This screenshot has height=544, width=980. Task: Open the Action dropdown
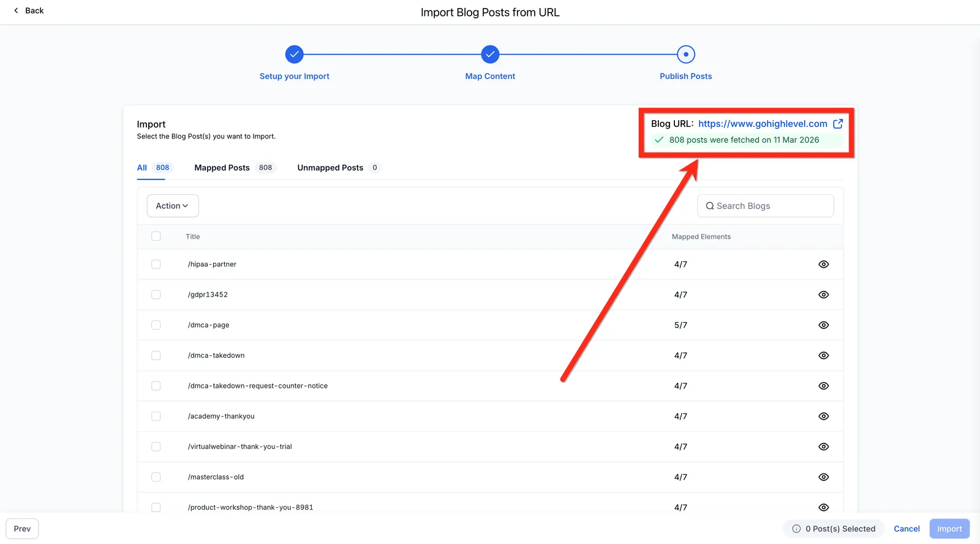click(x=173, y=206)
